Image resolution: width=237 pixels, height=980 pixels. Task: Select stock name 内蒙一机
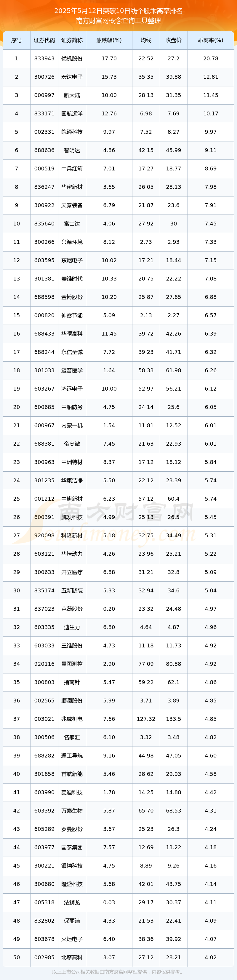point(72,425)
